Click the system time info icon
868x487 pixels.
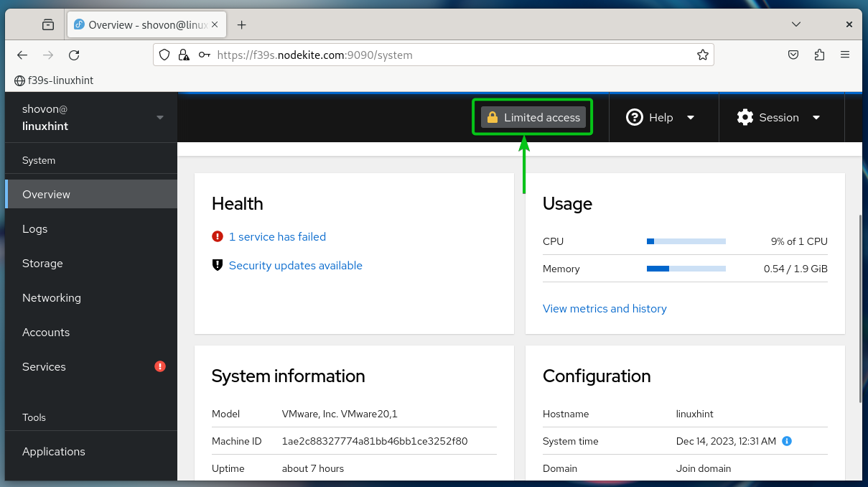[786, 441]
